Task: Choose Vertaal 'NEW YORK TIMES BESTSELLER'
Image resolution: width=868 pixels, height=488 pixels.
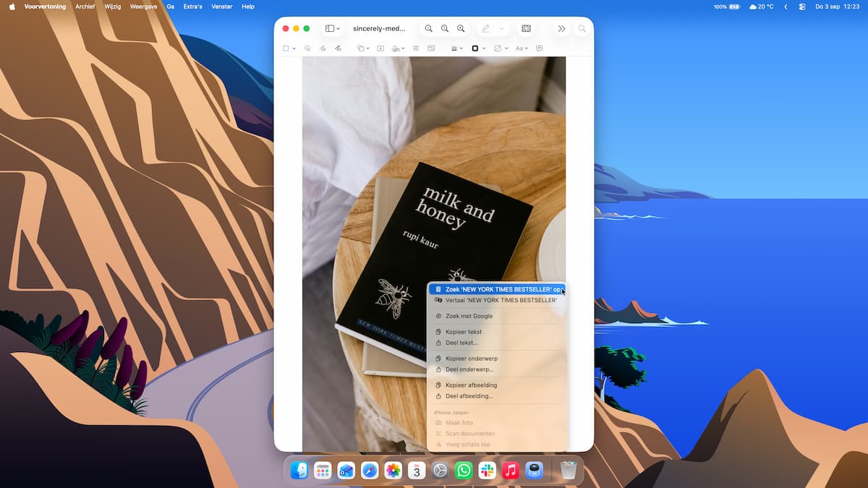Action: pos(498,300)
